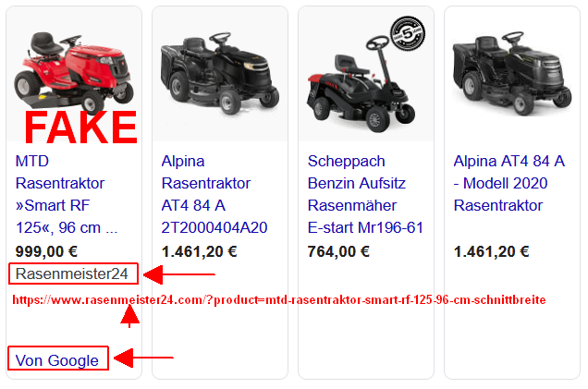Click the red rasenmeister24.com URL text
This screenshot has height=389, width=588.
(x=279, y=300)
